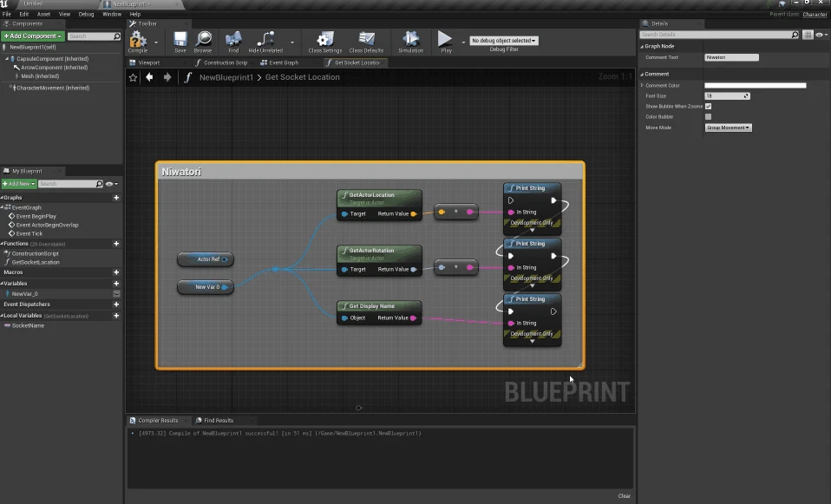831x504 pixels.
Task: Navigate back with the left arrow icon
Action: click(149, 77)
